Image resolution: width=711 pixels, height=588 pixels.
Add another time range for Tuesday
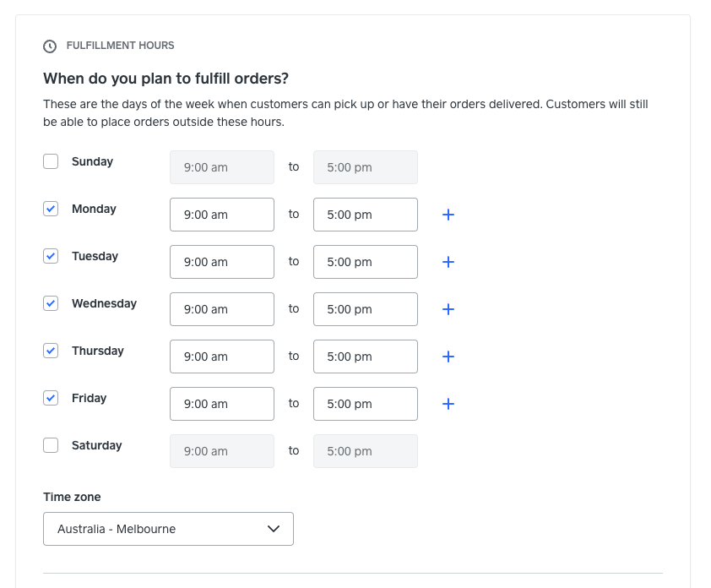click(448, 262)
